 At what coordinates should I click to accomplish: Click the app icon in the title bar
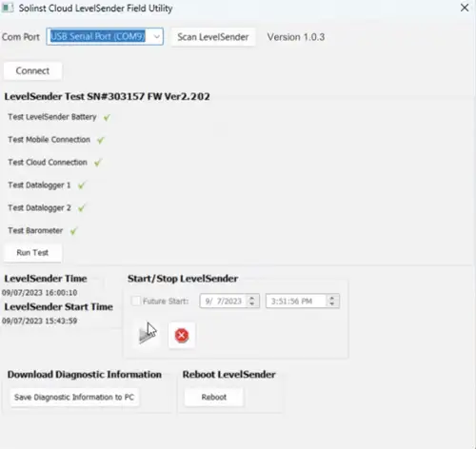tap(8, 8)
